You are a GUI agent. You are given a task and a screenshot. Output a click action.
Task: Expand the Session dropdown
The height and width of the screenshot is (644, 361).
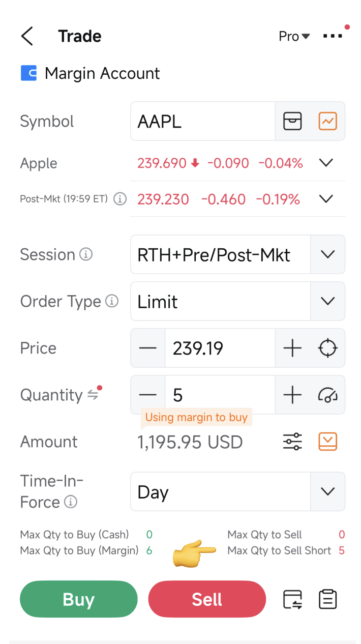[x=327, y=254]
